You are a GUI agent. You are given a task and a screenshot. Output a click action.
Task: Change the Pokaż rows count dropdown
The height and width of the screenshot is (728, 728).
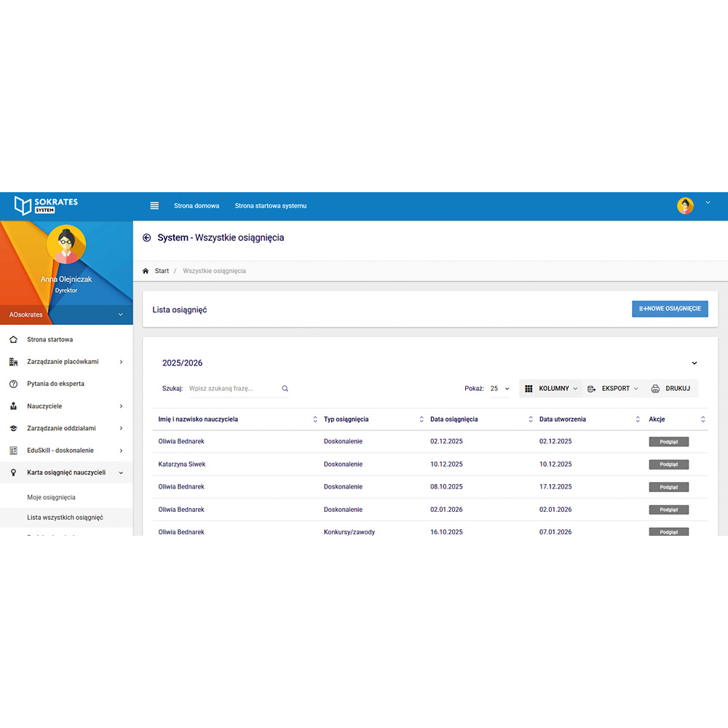click(x=499, y=389)
